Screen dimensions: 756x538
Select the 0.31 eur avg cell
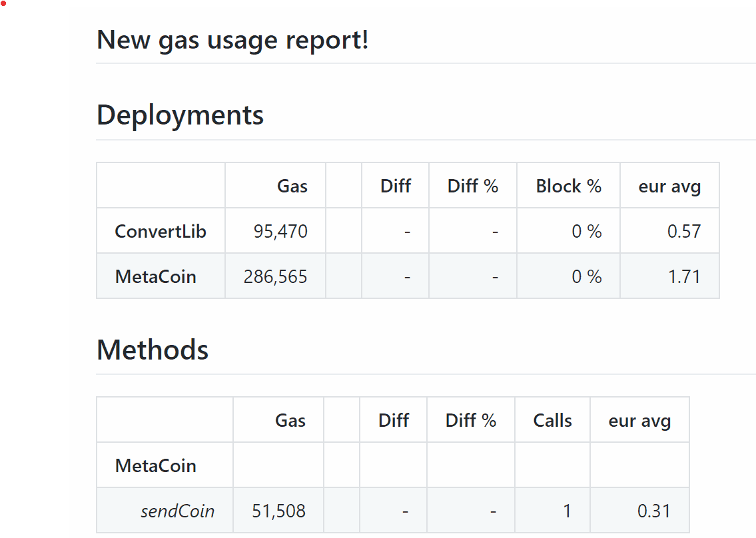pos(653,511)
